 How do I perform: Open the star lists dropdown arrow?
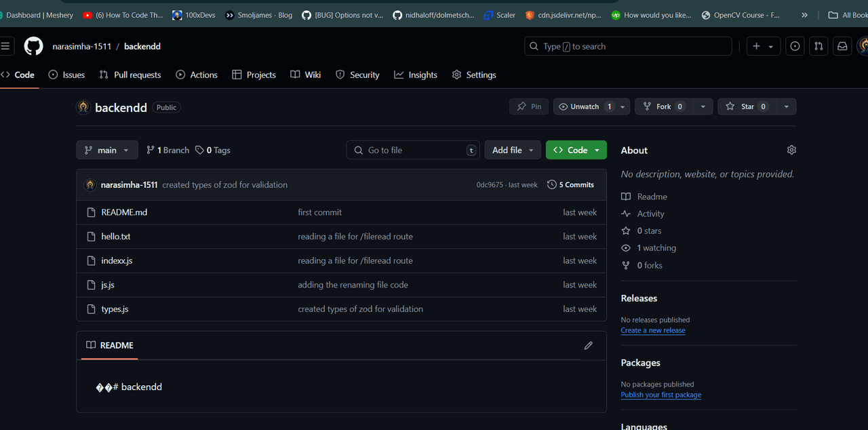pos(786,106)
